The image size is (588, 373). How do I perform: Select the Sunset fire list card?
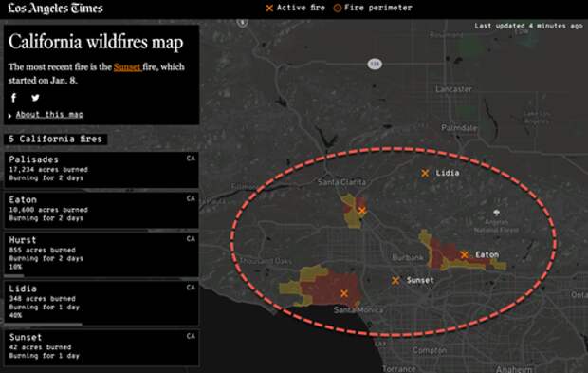point(101,347)
